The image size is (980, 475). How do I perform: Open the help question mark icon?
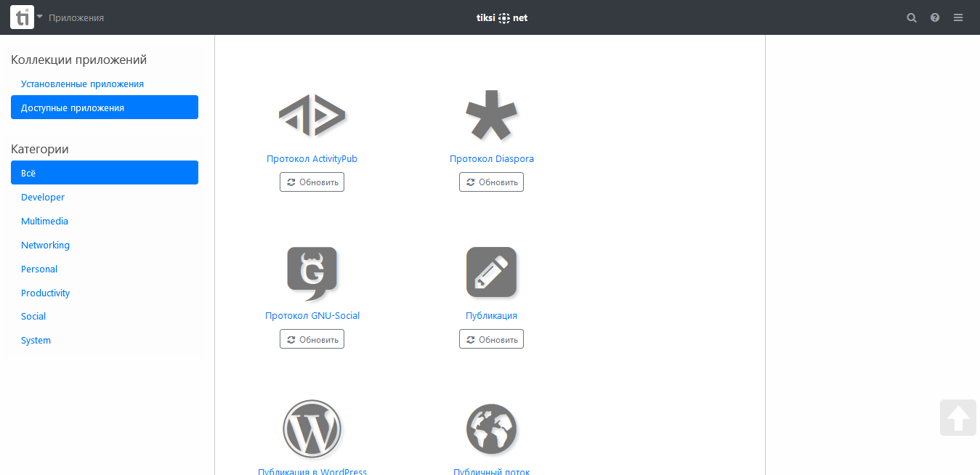(935, 17)
